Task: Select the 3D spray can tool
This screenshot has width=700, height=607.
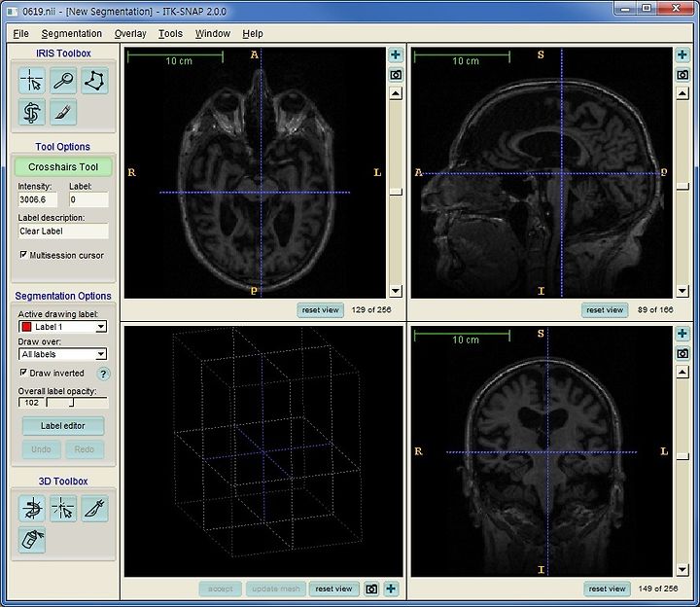Action: 32,540
